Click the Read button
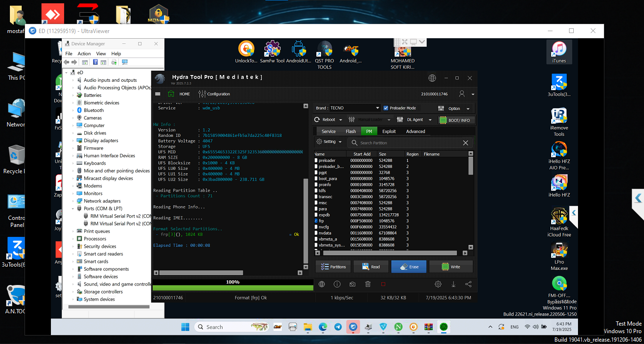 (x=371, y=267)
